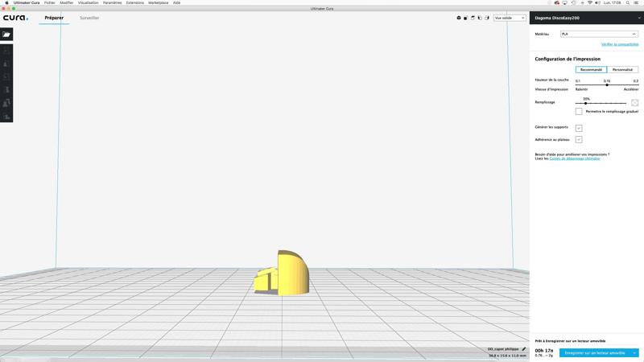Toggle Adhérence au plateau checkbox
Screen dimensions: 644x362
pyautogui.click(x=579, y=139)
